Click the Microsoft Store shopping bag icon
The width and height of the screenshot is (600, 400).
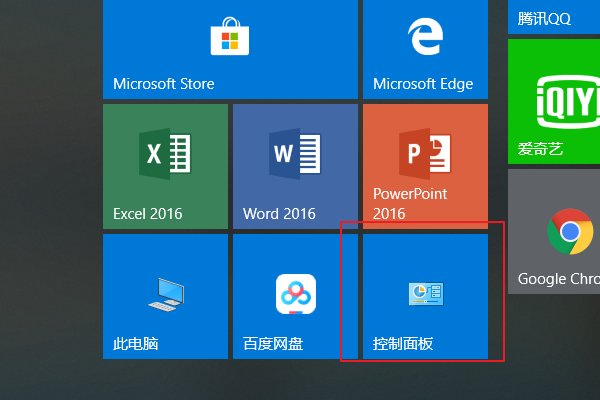[x=229, y=38]
